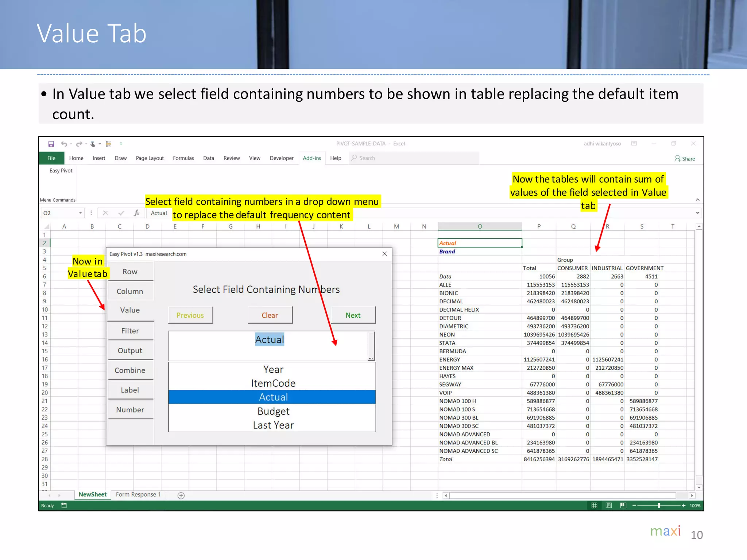Open the Combine tab in Easy Pivot
This screenshot has height=560, width=747.
pos(130,370)
